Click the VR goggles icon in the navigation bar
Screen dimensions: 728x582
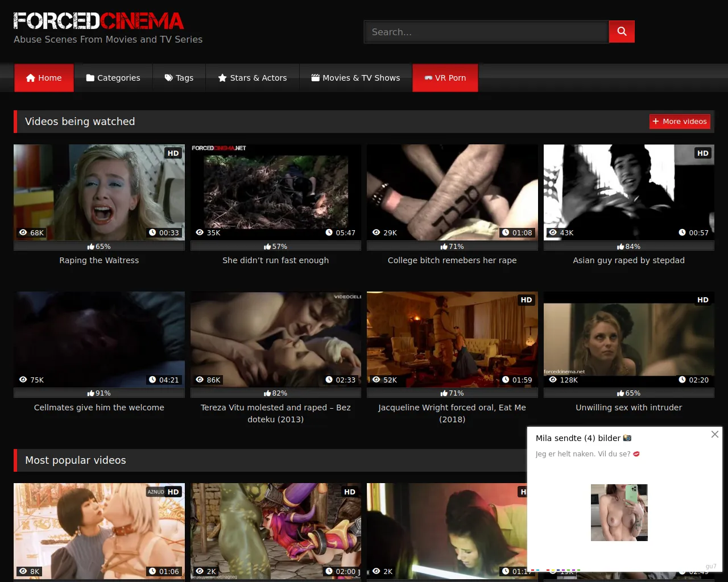coord(428,78)
